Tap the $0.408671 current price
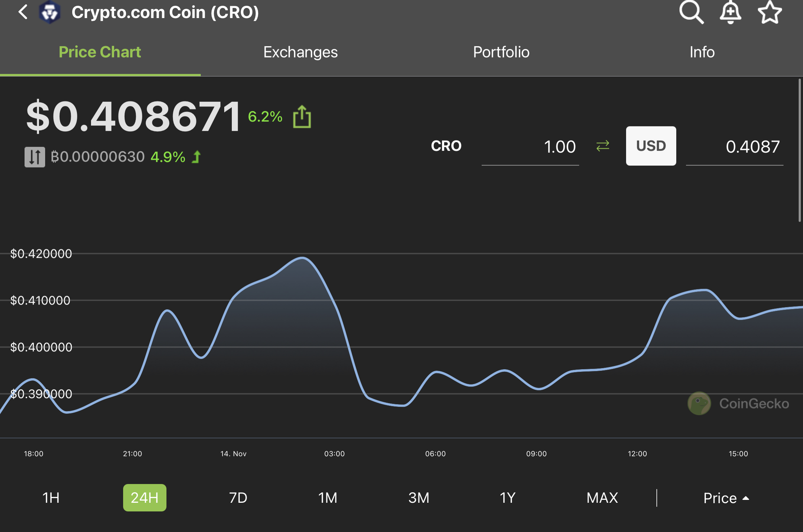The width and height of the screenshot is (803, 532). [133, 116]
